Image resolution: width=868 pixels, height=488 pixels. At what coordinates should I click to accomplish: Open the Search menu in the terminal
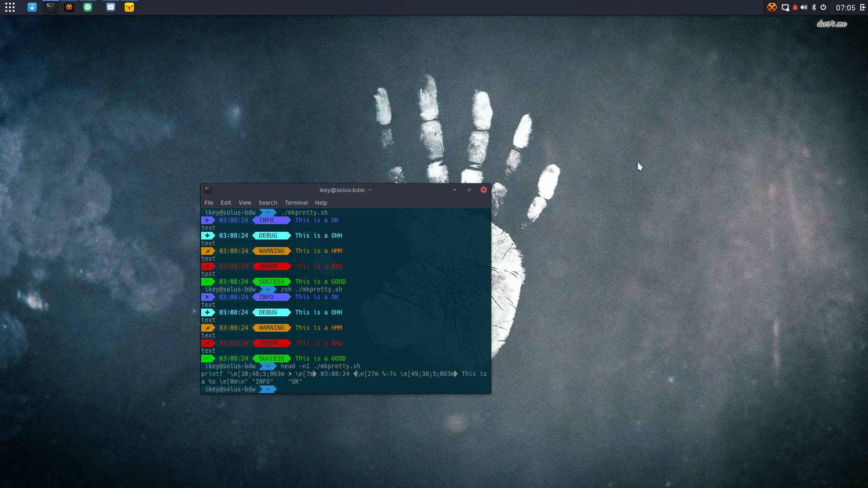pyautogui.click(x=268, y=203)
